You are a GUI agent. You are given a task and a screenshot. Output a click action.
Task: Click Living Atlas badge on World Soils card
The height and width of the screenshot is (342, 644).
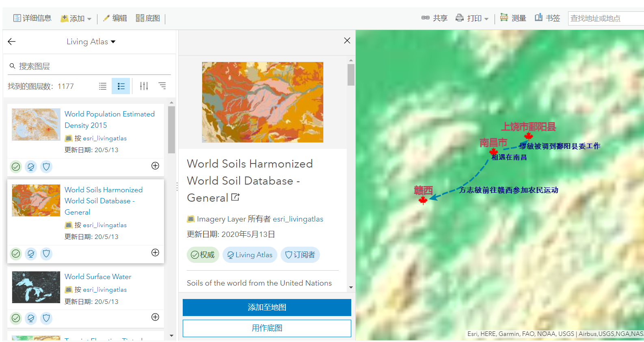31,254
